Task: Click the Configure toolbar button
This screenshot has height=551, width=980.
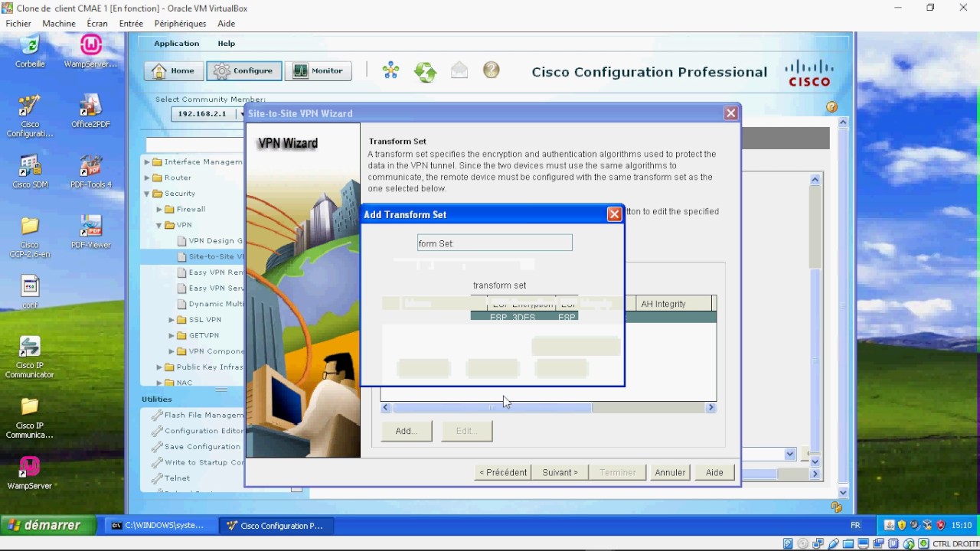Action: coord(243,71)
